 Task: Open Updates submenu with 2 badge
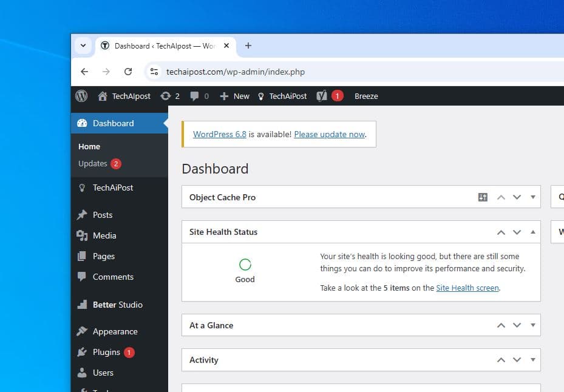[x=100, y=164]
